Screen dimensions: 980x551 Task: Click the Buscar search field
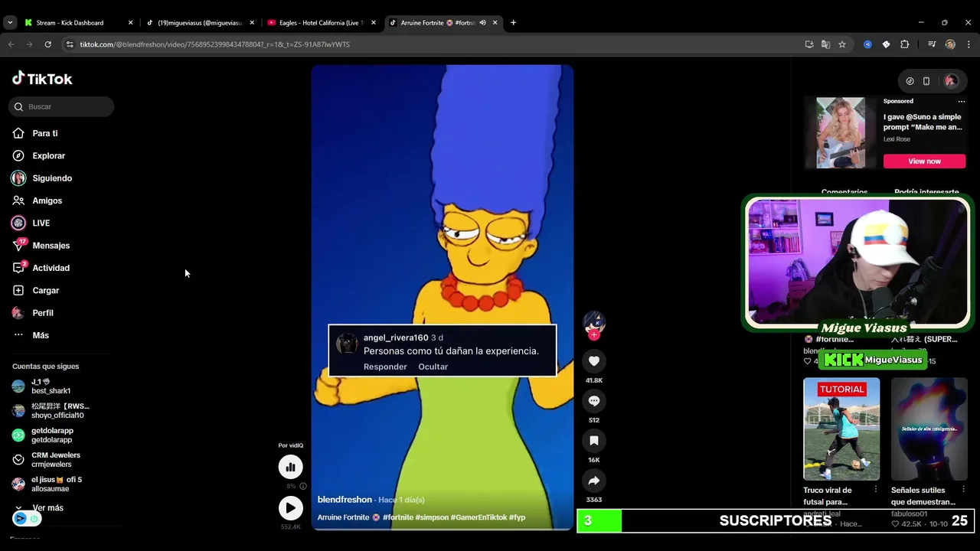(61, 106)
